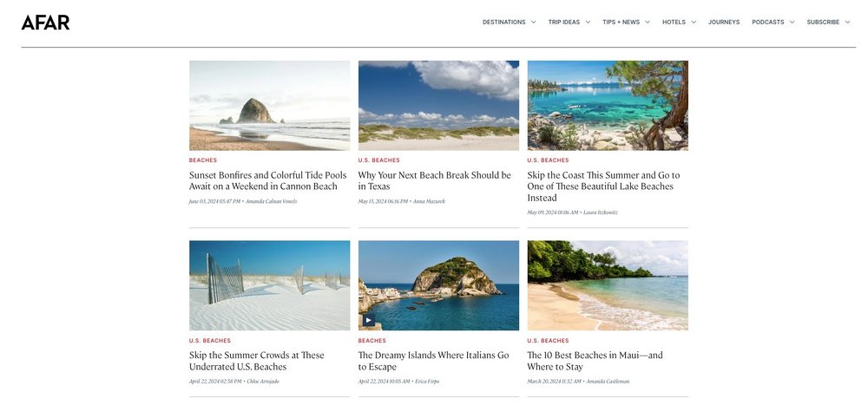Click the lake beach with pine tree photo
Screen dimensions: 868x405
[608, 106]
